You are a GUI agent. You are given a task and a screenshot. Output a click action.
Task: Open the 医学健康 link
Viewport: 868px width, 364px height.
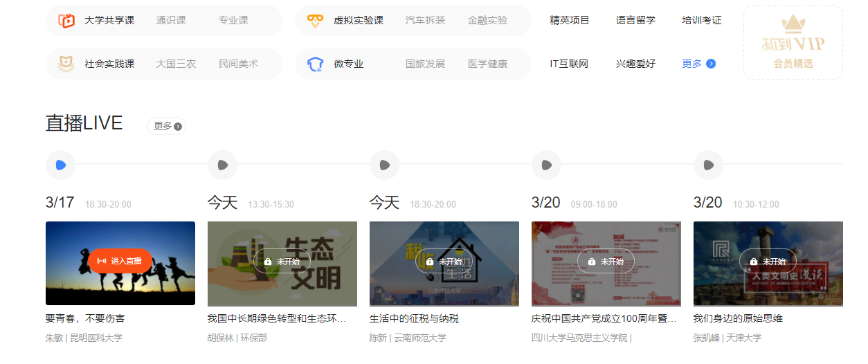point(487,64)
